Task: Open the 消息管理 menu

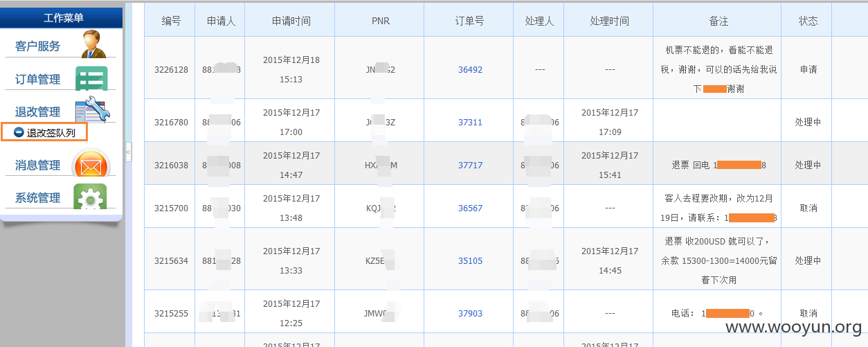Action: [38, 166]
